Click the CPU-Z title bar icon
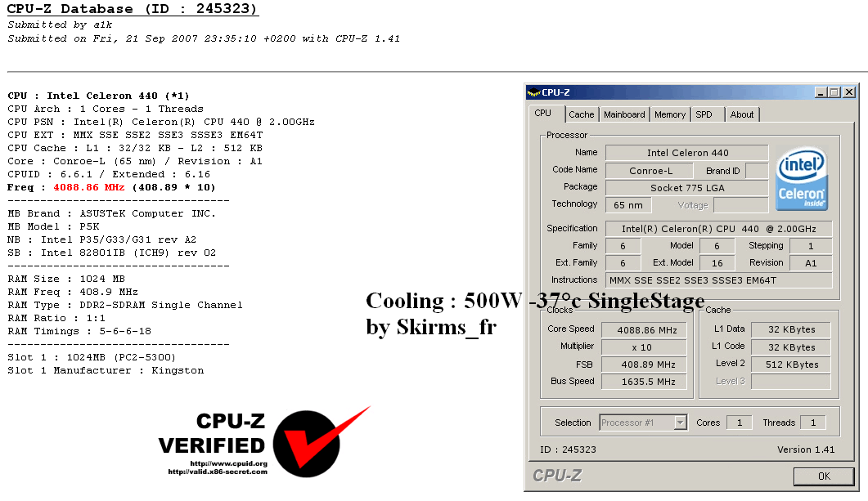 533,92
